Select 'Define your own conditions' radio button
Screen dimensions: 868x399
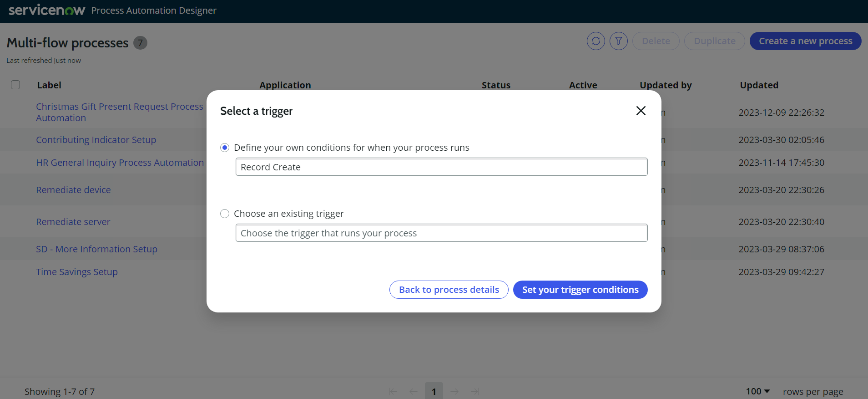point(225,148)
